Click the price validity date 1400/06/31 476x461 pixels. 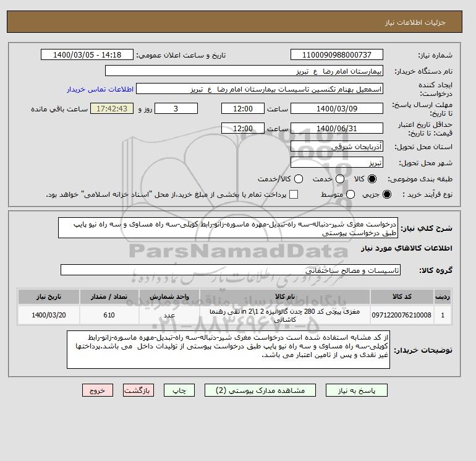tap(337, 128)
